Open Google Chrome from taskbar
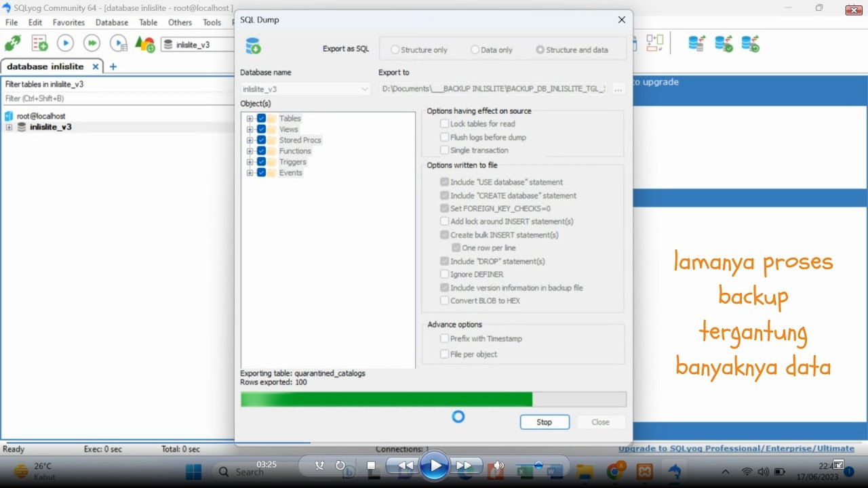This screenshot has width=868, height=488. 616,471
